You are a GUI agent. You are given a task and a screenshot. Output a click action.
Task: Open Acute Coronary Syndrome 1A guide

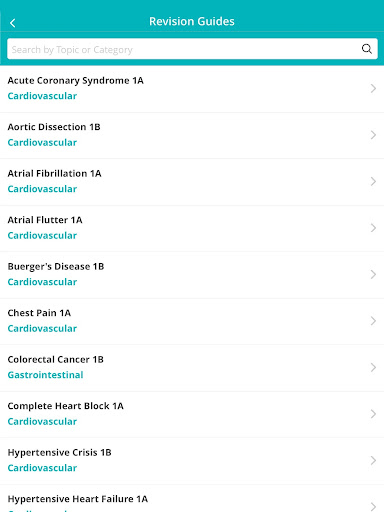(x=192, y=89)
